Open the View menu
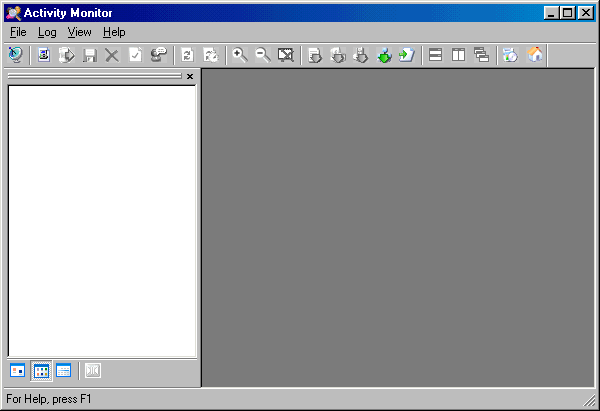Viewport: 600px width, 411px height. (x=79, y=32)
